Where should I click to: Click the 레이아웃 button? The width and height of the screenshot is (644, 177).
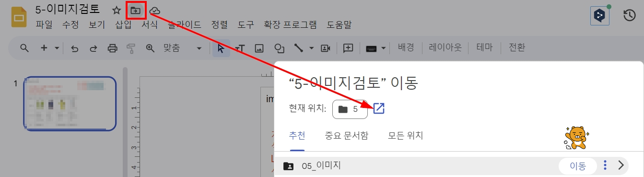point(445,48)
